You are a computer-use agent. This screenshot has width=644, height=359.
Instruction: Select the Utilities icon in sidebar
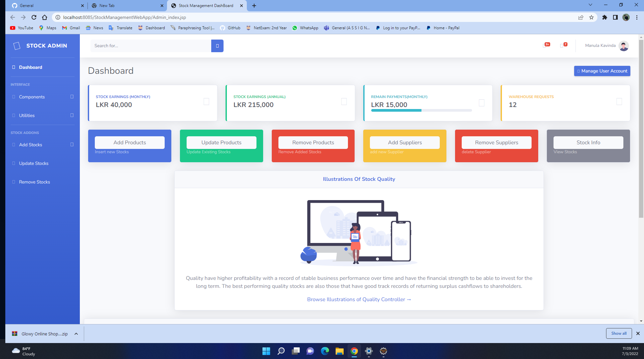pos(13,115)
